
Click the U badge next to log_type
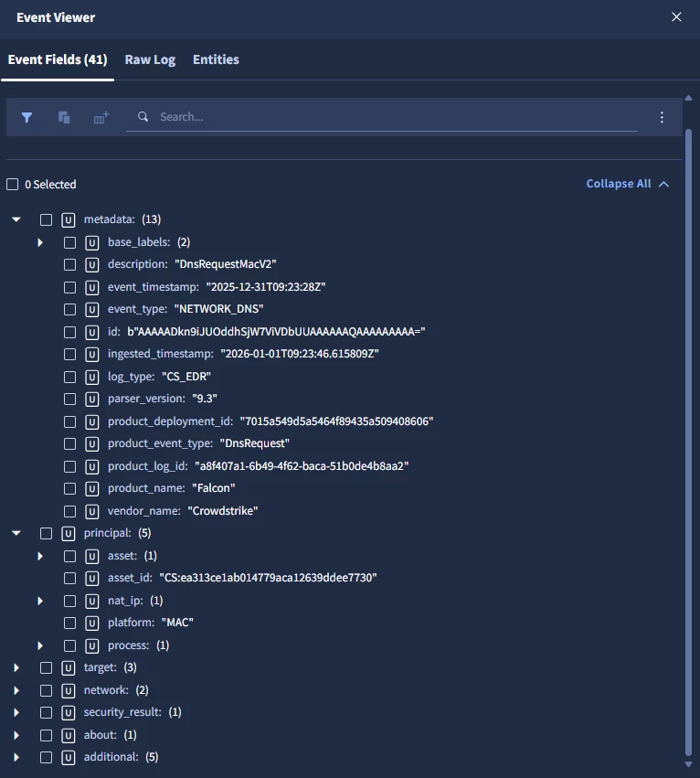click(92, 377)
